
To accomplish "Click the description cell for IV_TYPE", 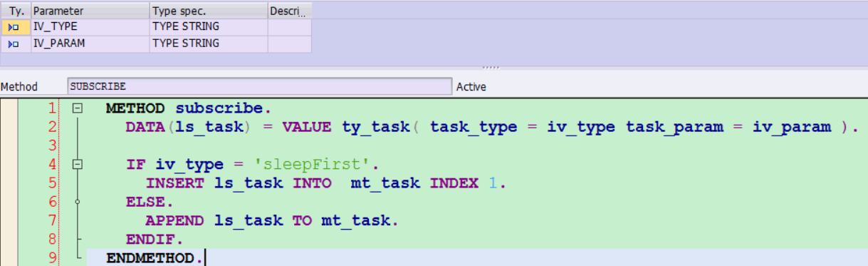I will click(290, 27).
